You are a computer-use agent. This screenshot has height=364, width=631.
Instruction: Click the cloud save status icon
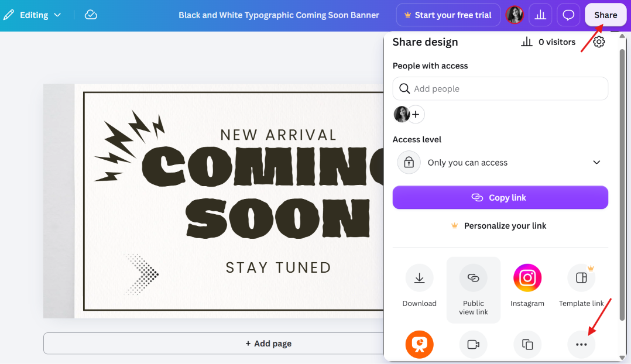click(91, 15)
